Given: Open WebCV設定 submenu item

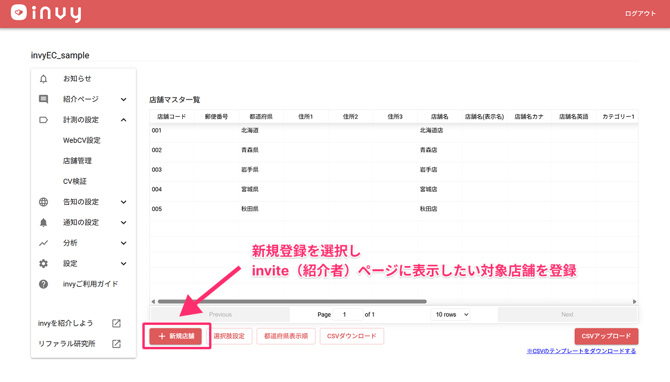Looking at the screenshot, I should click(82, 140).
